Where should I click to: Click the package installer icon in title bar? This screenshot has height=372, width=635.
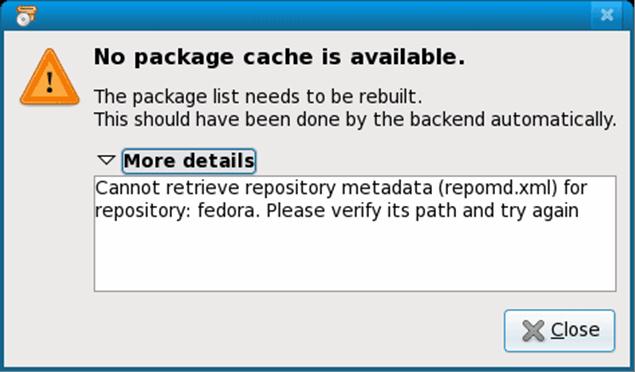[26, 16]
